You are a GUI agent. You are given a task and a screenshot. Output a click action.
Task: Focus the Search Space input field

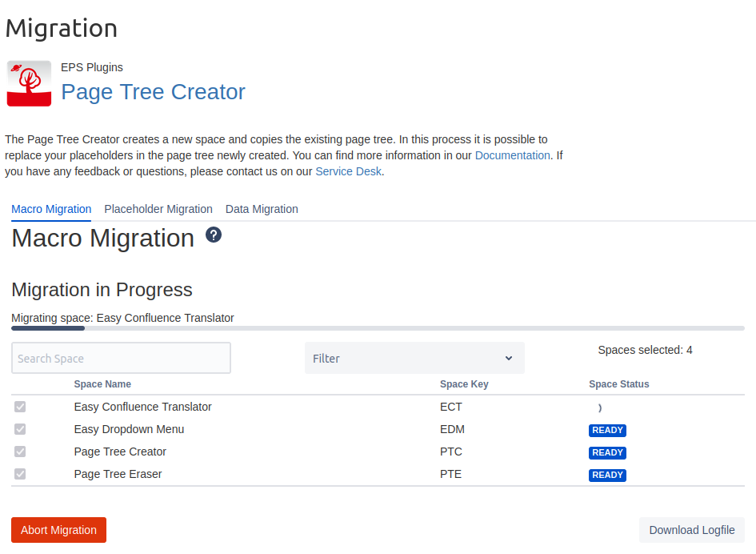tap(121, 358)
